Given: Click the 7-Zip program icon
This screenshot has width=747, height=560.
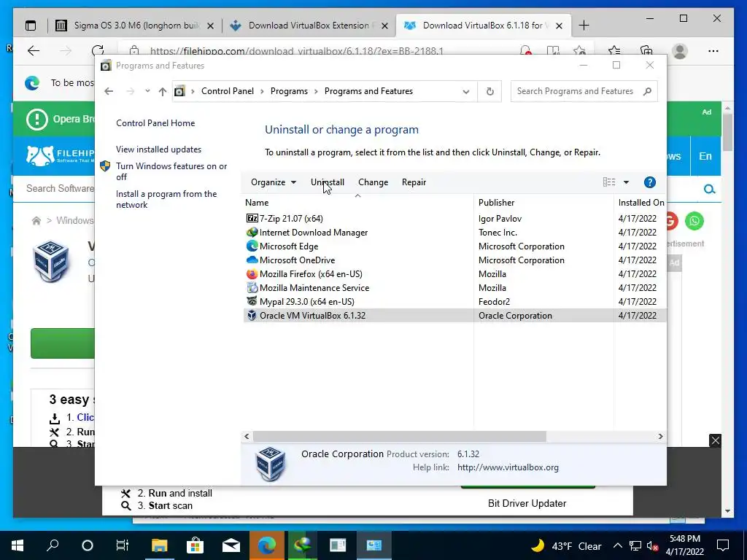Looking at the screenshot, I should 252,219.
